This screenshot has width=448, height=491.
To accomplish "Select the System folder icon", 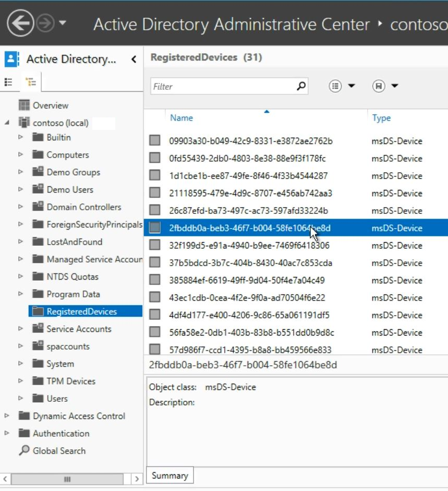I will point(38,364).
